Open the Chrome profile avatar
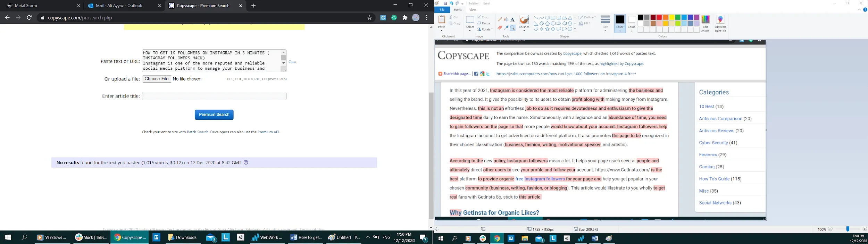This screenshot has width=868, height=244. pyautogui.click(x=416, y=18)
